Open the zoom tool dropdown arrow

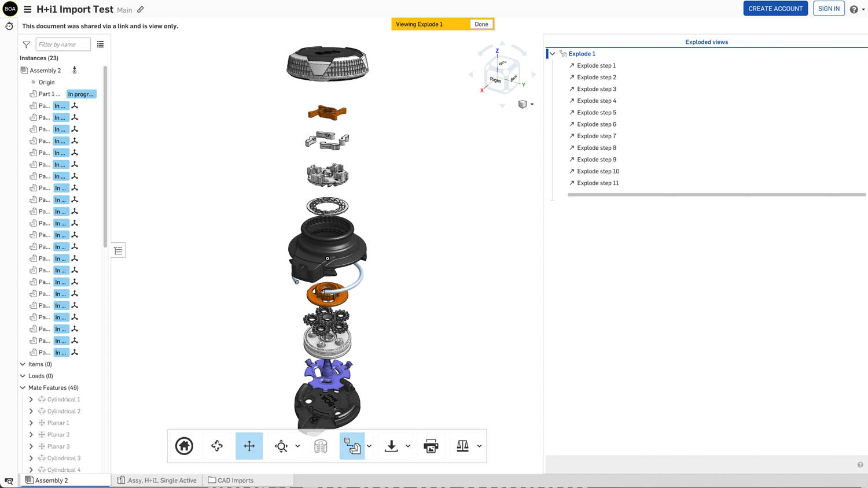(x=298, y=446)
